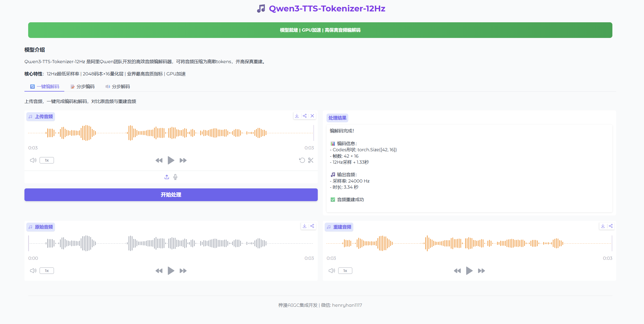Download the original audio (原始音频)
Image resolution: width=644 pixels, height=324 pixels.
[x=304, y=226]
